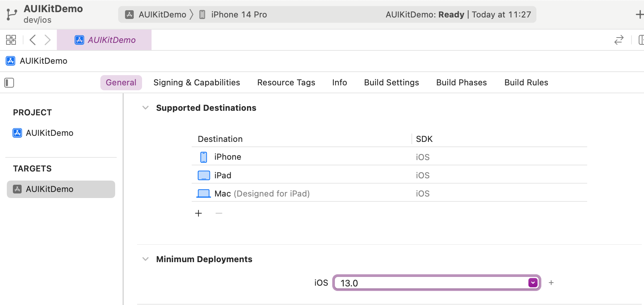Click the SDK column header
The width and height of the screenshot is (644, 305).
coord(424,139)
